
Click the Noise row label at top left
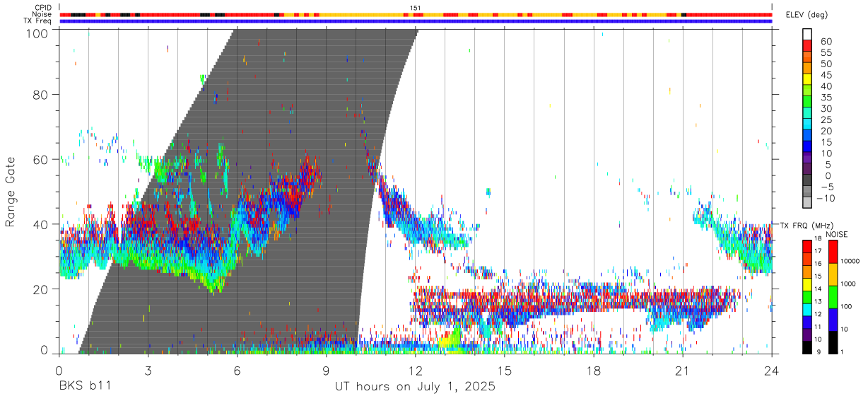tap(43, 14)
